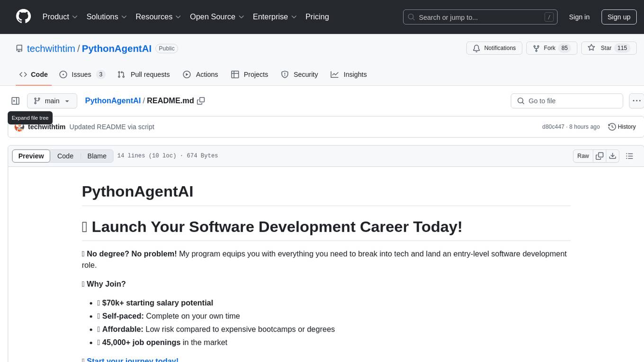Expand the Open Source menu
The width and height of the screenshot is (644, 362).
217,17
